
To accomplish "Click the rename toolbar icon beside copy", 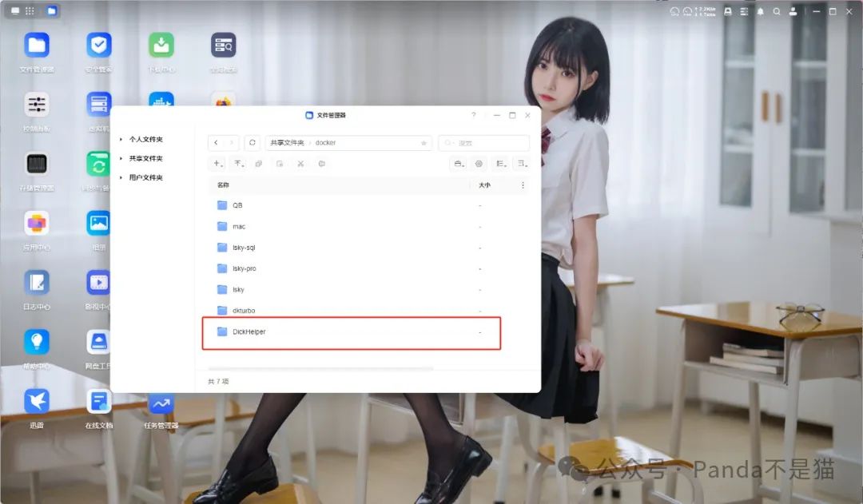I will pos(280,164).
